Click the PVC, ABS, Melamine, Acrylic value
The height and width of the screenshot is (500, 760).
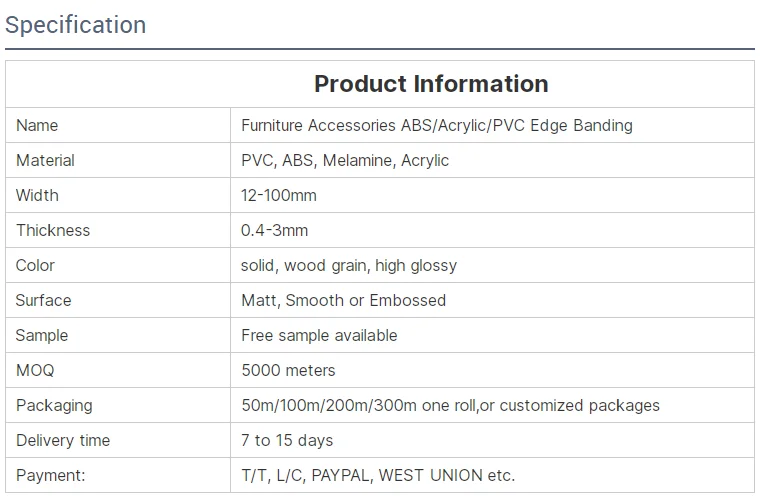pyautogui.click(x=345, y=160)
